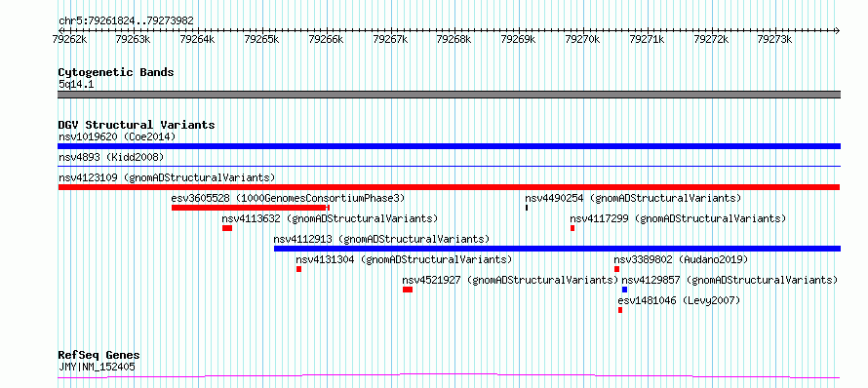Open the esv3605528 (1000GenomesConsortiumPhase3) label

(289, 198)
